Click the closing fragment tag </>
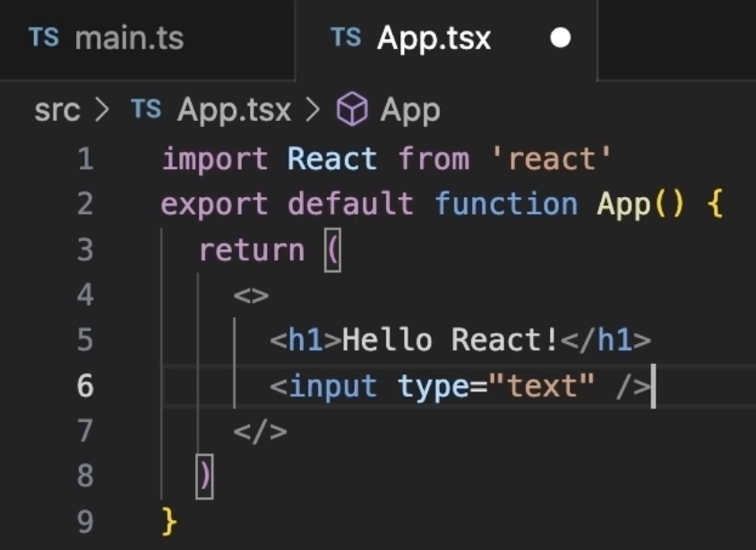 coord(261,432)
